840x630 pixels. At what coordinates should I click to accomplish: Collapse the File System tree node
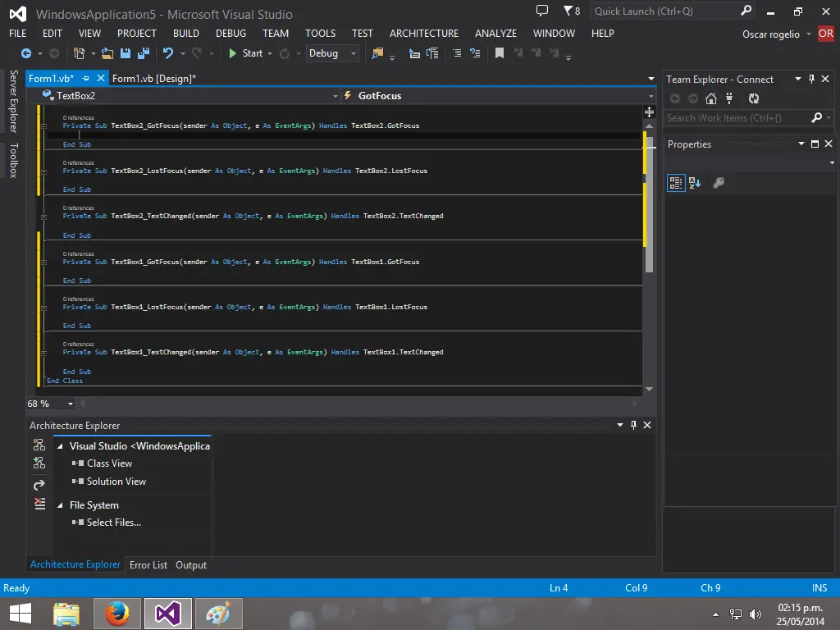(x=60, y=505)
